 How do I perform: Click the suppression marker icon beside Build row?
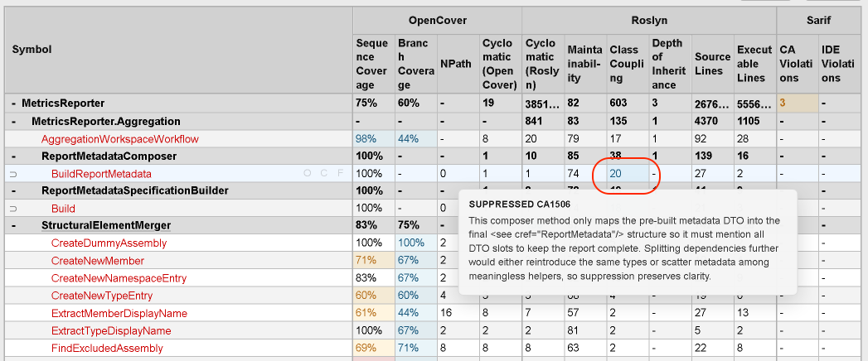12,209
